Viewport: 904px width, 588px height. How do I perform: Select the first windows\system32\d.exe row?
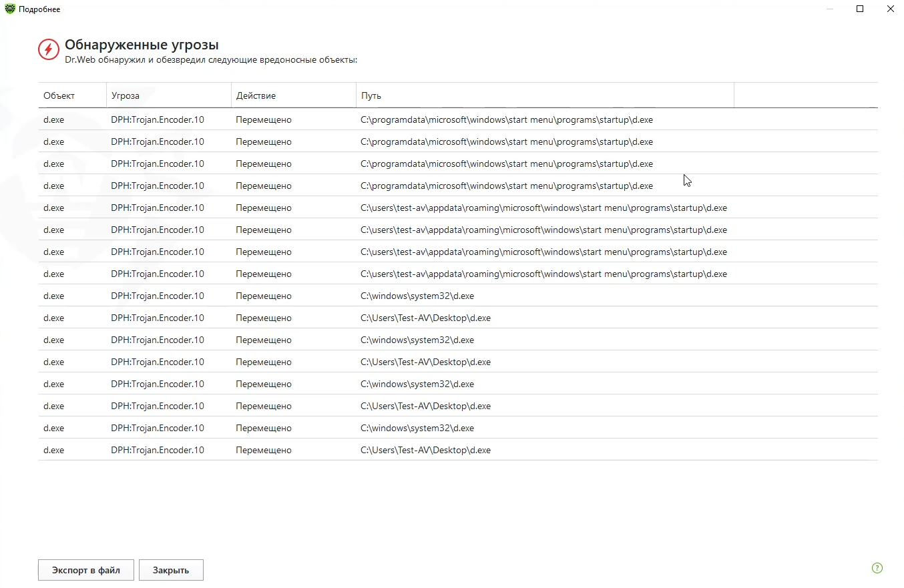coord(417,296)
